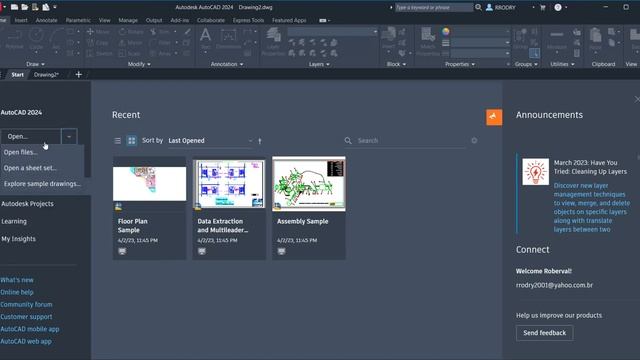
Task: Open the quick access toolbar customize arrow
Action: tap(55, 7)
